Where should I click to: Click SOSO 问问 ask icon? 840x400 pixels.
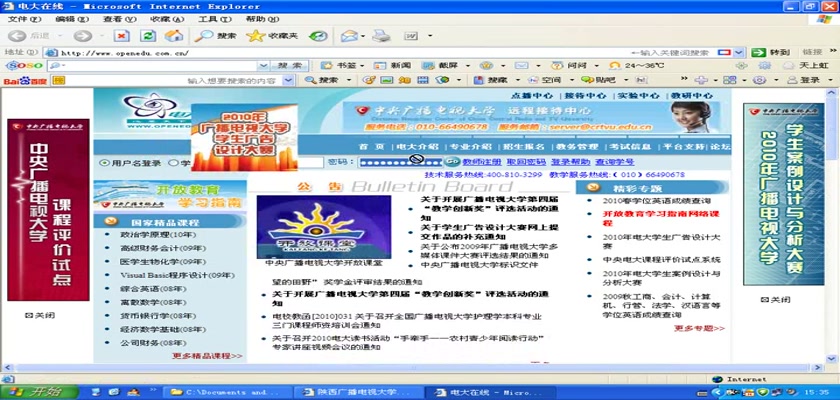(570, 65)
